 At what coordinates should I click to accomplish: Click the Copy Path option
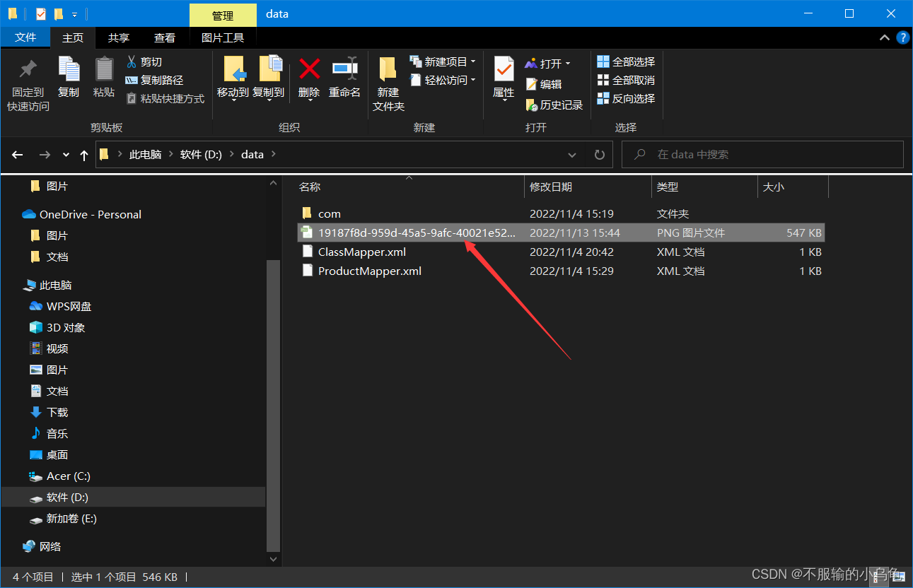tap(154, 81)
